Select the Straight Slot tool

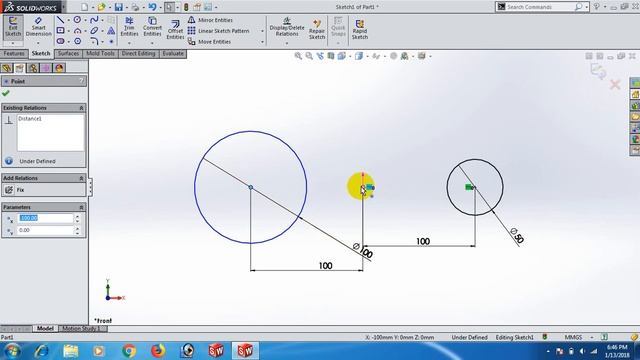[x=60, y=41]
